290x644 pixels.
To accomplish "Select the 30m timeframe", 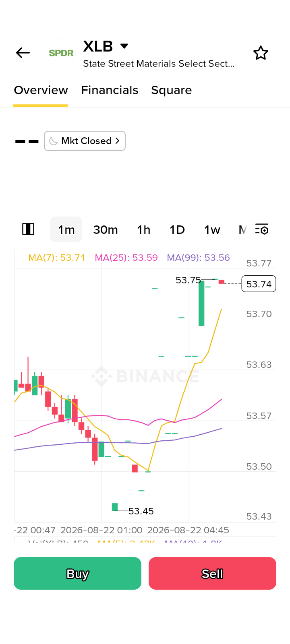I will click(x=106, y=229).
